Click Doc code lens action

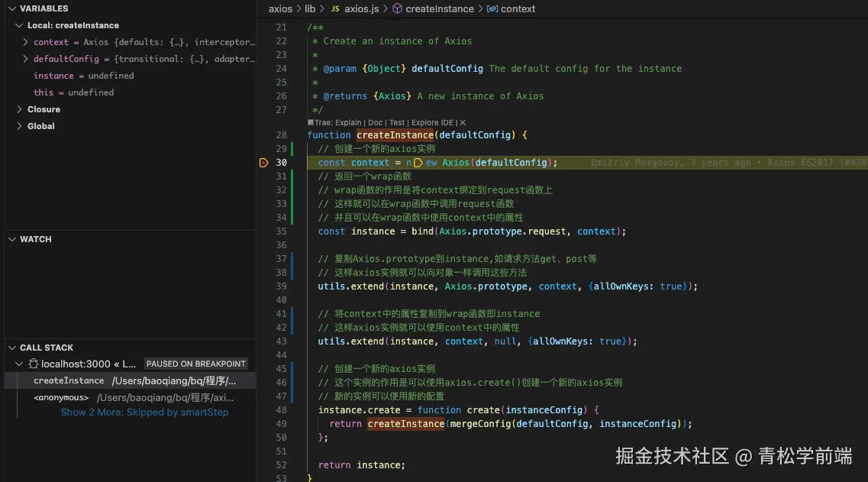tap(376, 123)
